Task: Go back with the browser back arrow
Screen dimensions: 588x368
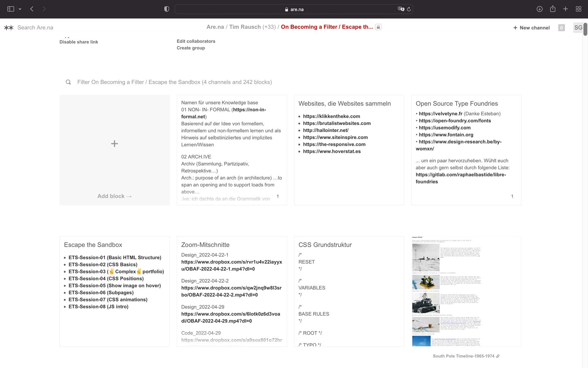Action: tap(32, 9)
